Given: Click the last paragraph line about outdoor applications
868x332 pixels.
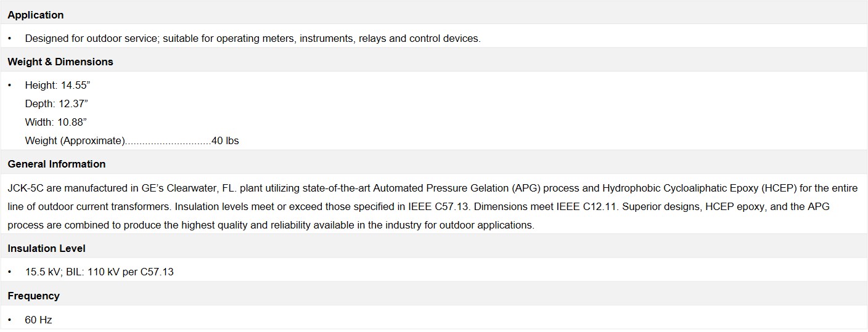Looking at the screenshot, I should point(271,225).
